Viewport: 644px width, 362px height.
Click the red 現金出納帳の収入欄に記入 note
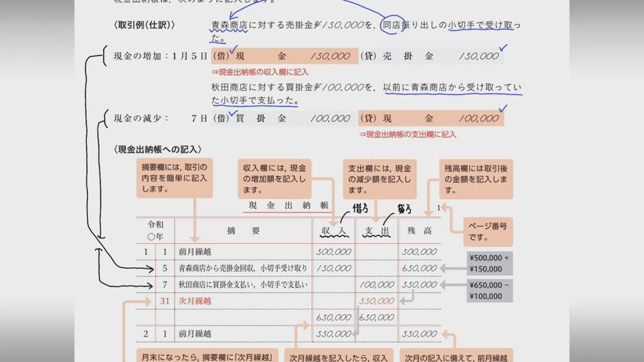tap(260, 72)
